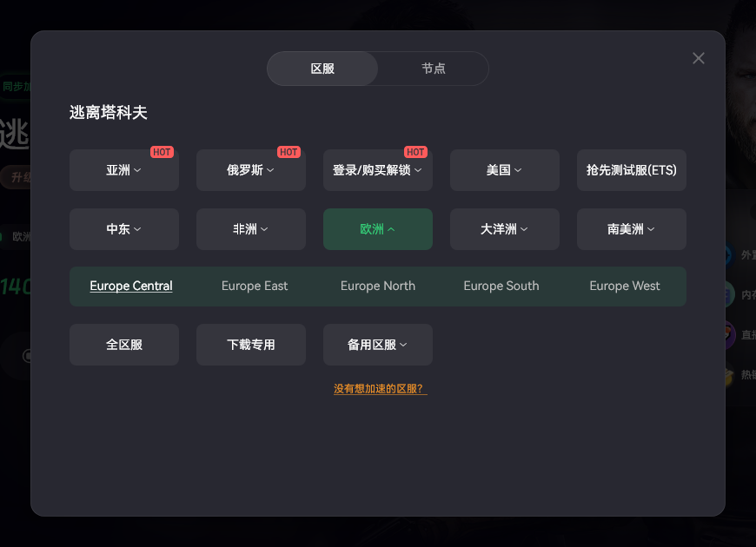Open the 登录/购买解锁 dropdown

(378, 170)
